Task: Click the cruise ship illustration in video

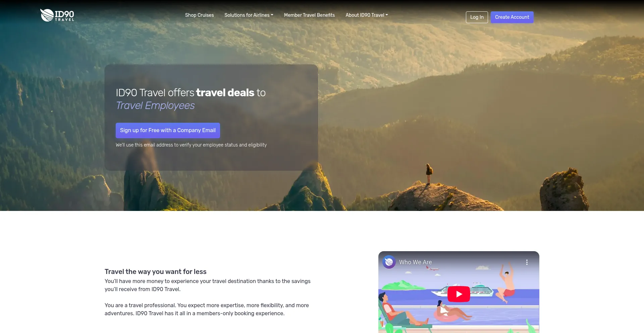Action: pos(481,290)
